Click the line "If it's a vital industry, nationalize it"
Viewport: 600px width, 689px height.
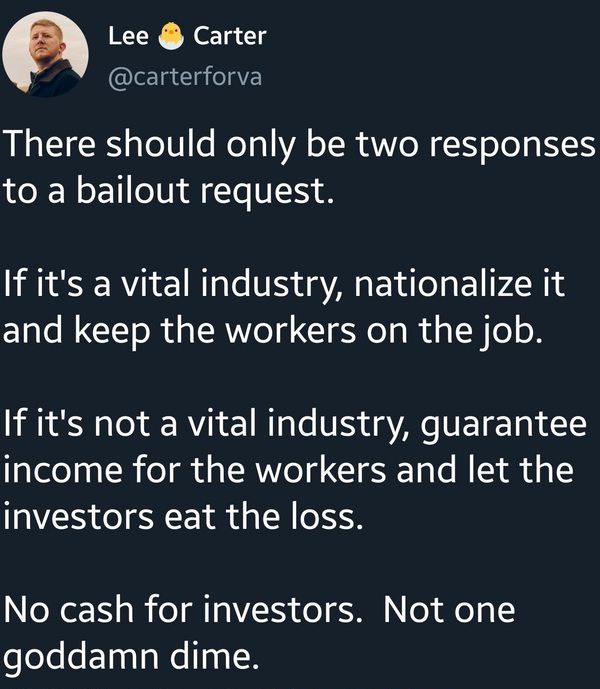tap(284, 283)
